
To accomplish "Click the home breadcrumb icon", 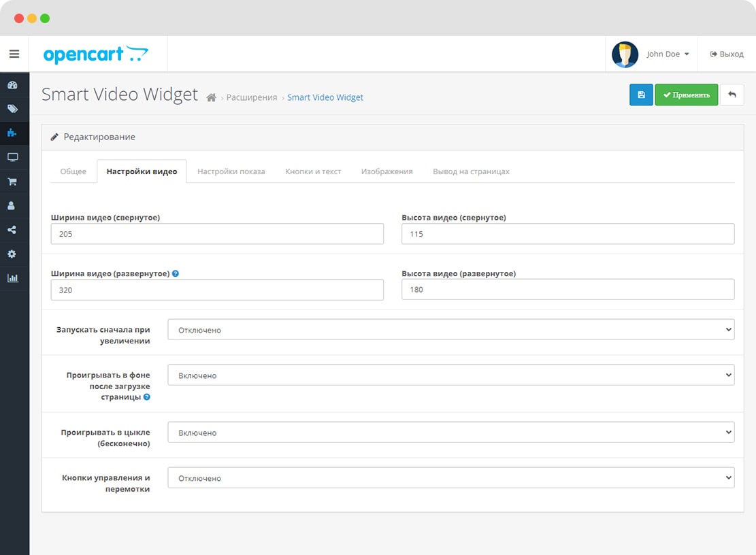I will pyautogui.click(x=211, y=98).
